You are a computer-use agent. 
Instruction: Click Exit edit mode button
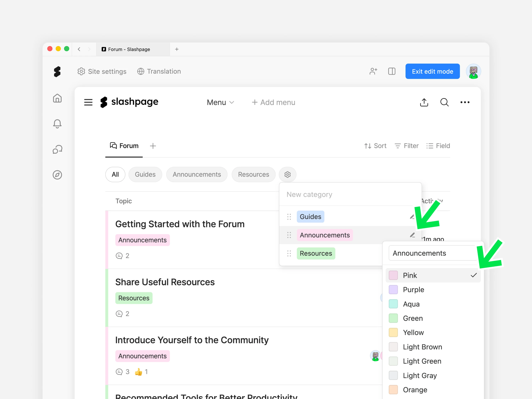click(432, 71)
